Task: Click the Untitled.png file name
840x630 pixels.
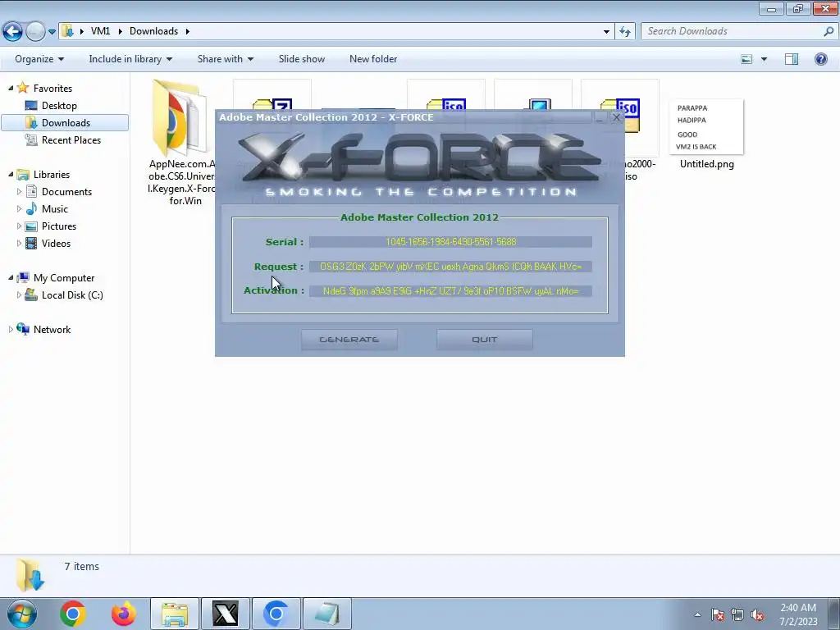Action: (706, 164)
